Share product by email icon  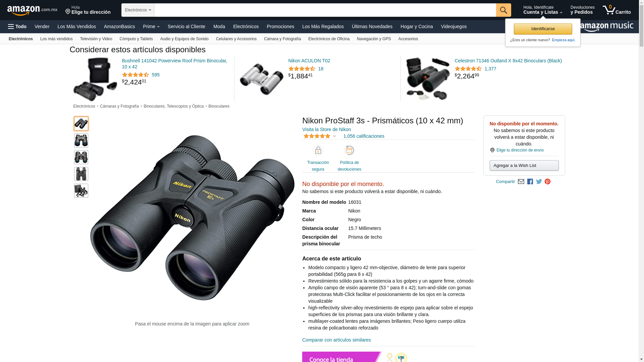tap(521, 182)
